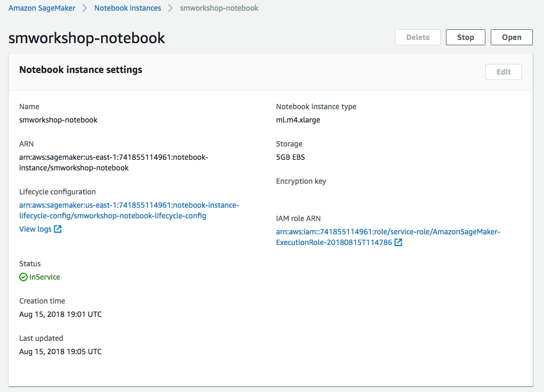
Task: Open the lifecycle configuration ARN link
Action: (x=129, y=210)
